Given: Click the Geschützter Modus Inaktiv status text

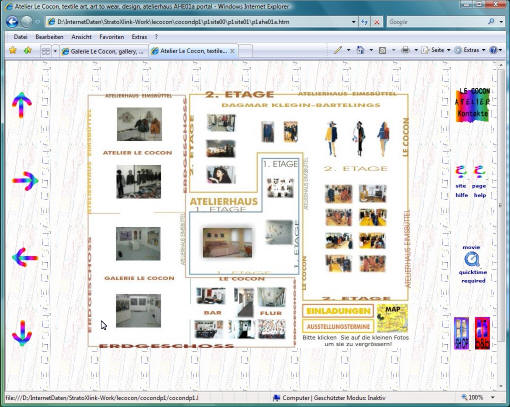Looking at the screenshot, I should pyautogui.click(x=349, y=398).
